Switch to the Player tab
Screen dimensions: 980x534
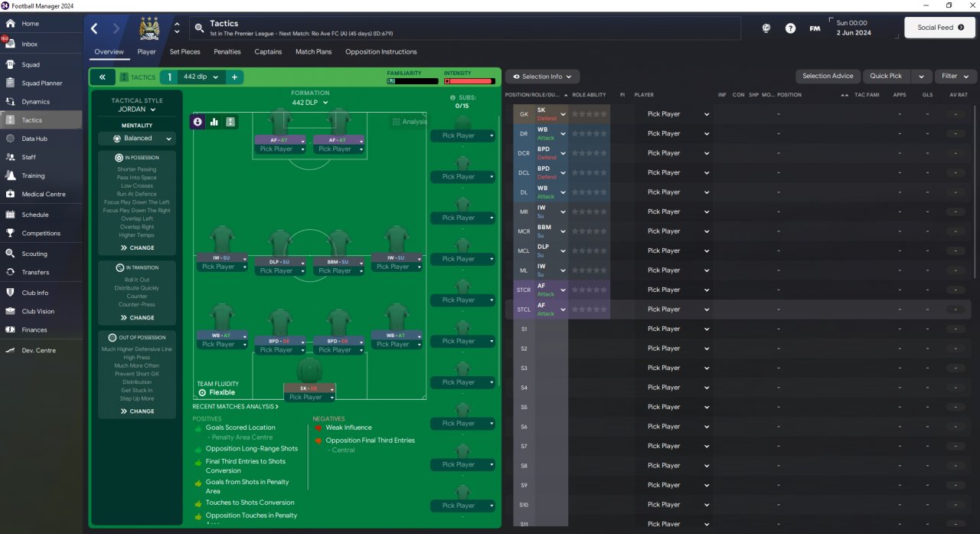pos(146,52)
